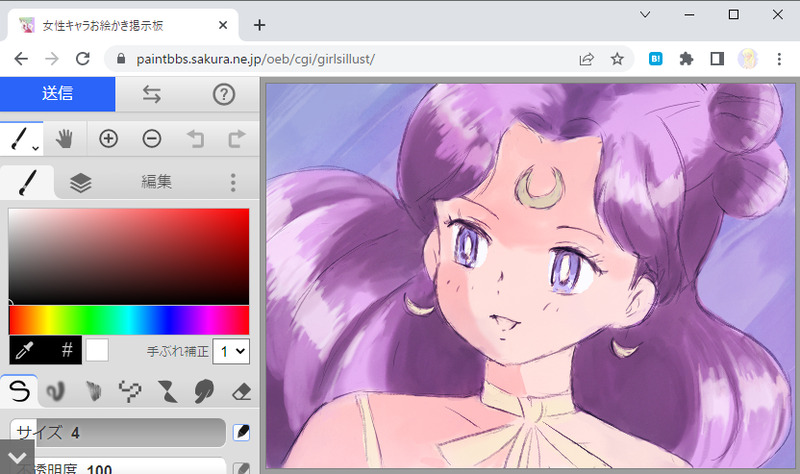Activate the eyedropper color picker
The image size is (800, 474).
[24, 351]
